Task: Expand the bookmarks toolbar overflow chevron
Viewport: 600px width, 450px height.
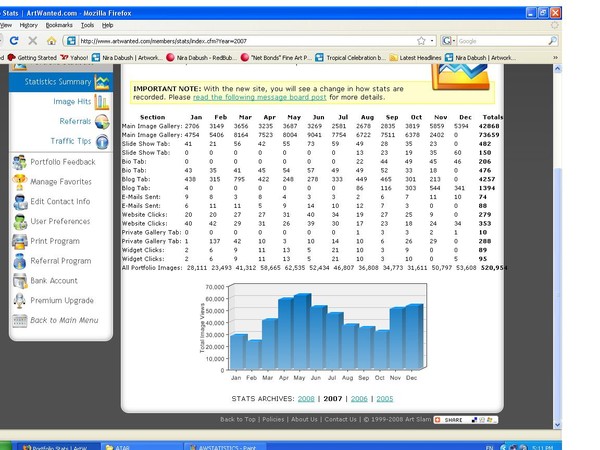Action: (x=555, y=57)
